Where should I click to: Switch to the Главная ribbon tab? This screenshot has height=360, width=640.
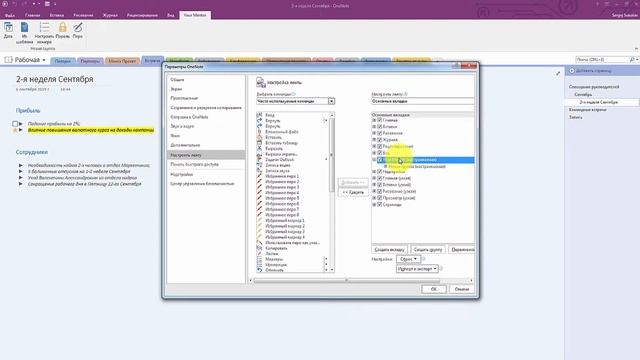click(32, 15)
